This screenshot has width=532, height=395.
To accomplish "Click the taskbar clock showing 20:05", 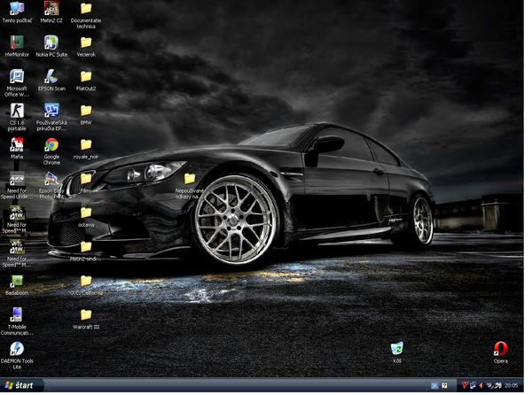I will [512, 386].
